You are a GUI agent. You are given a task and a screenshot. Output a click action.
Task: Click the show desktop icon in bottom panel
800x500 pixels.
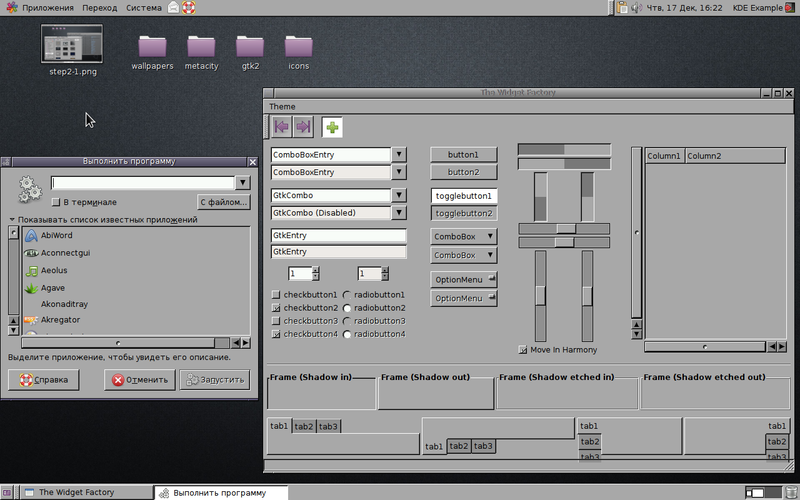coord(7,492)
